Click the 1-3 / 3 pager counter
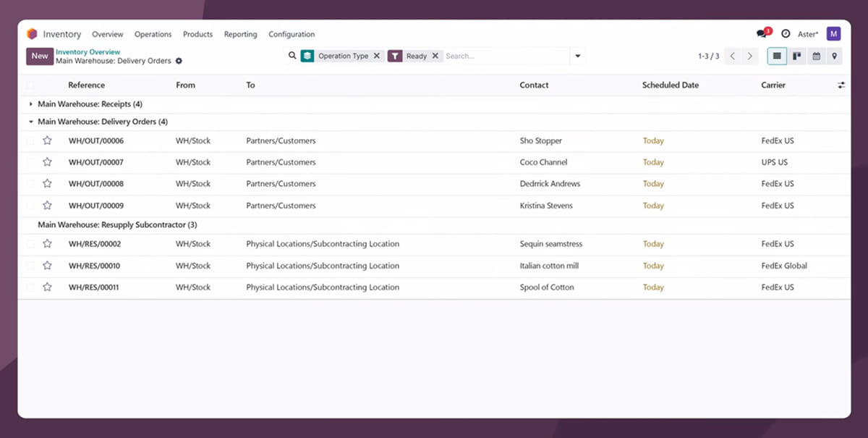The width and height of the screenshot is (868, 438). (x=708, y=56)
